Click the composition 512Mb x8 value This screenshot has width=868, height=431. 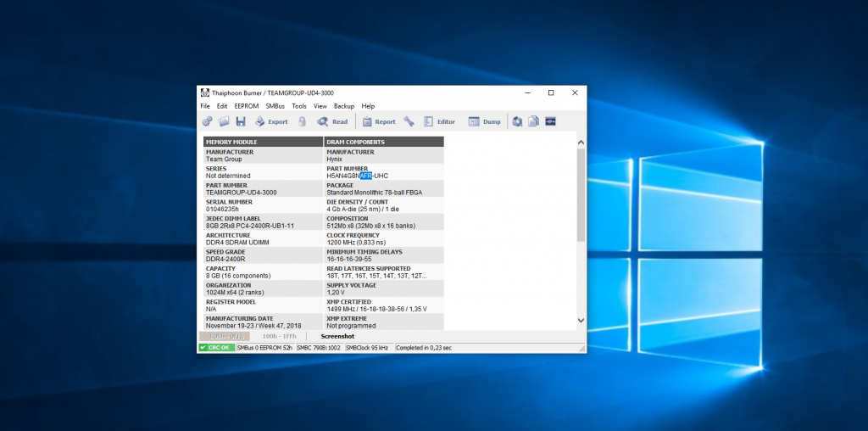(371, 226)
